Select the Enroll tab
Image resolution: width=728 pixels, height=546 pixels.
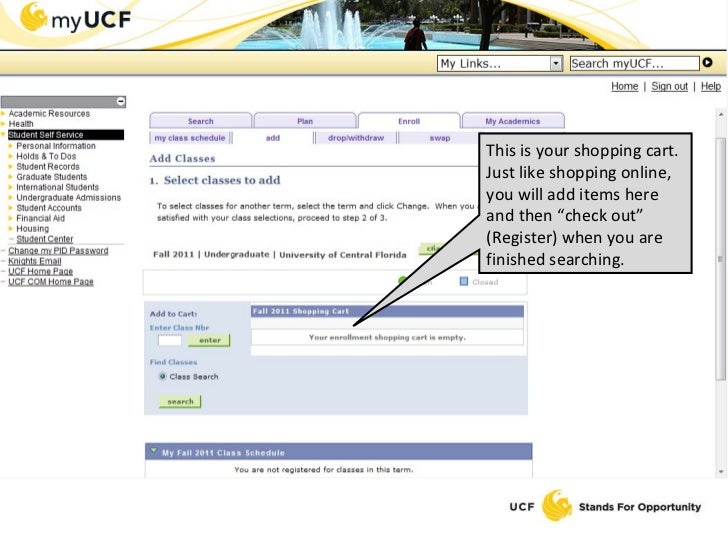pos(409,121)
